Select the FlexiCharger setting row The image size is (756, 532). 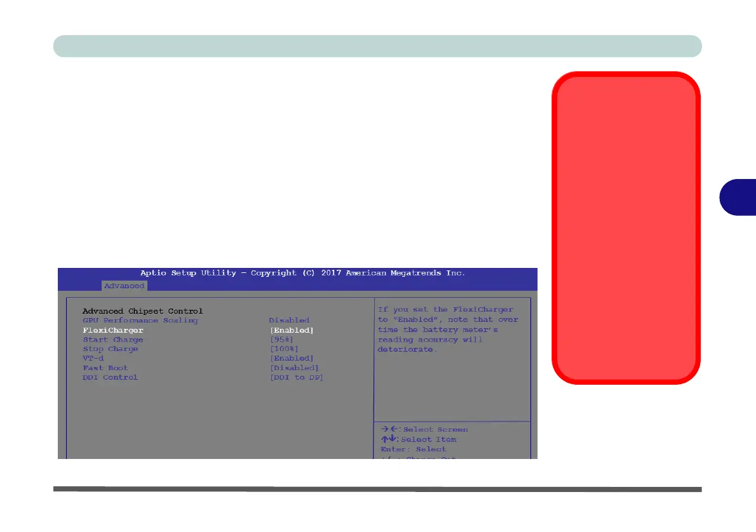pos(198,330)
